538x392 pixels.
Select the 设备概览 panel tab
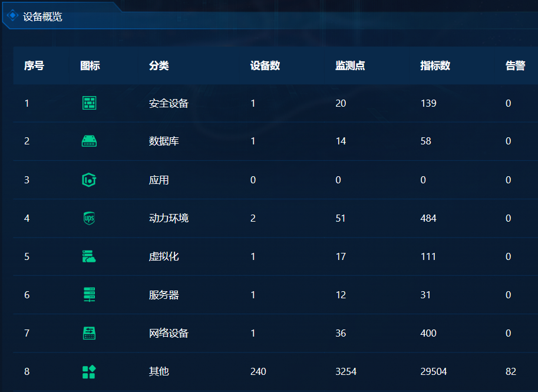click(x=42, y=17)
